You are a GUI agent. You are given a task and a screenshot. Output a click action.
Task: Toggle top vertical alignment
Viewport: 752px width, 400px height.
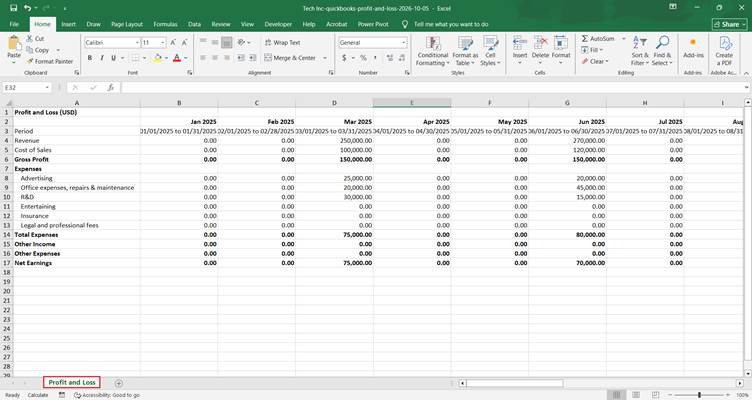(x=203, y=42)
